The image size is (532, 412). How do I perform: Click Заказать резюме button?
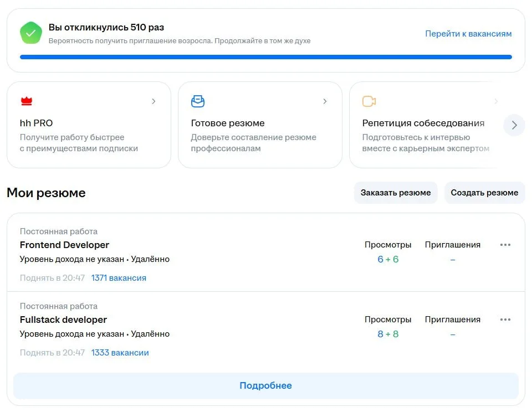(x=396, y=193)
